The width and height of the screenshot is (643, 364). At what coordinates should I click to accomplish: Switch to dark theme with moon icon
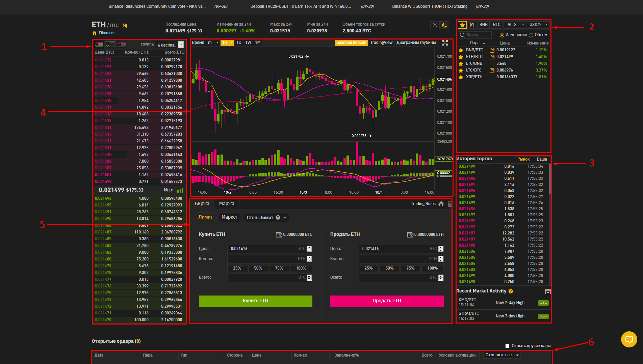445,25
